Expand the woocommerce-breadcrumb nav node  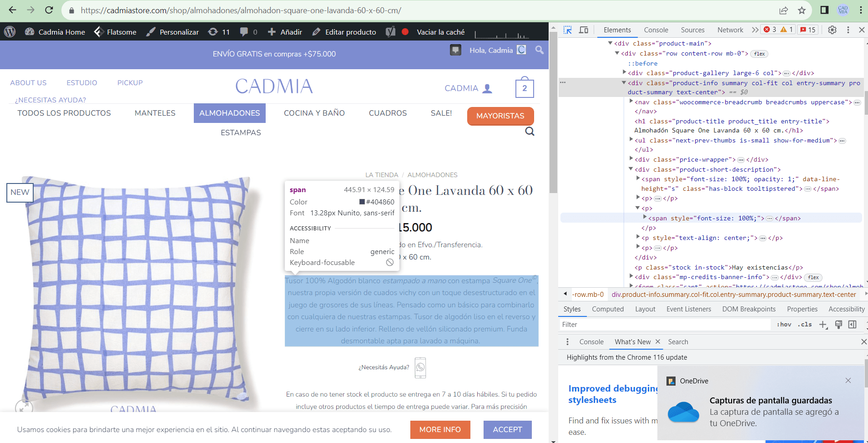click(x=631, y=102)
